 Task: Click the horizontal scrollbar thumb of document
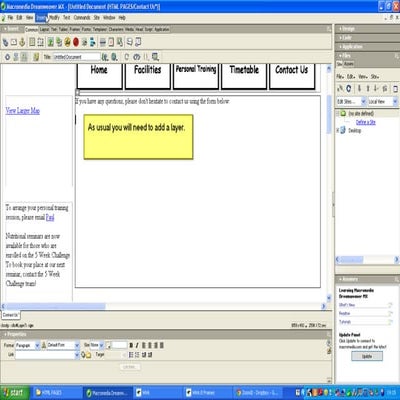tap(56, 306)
